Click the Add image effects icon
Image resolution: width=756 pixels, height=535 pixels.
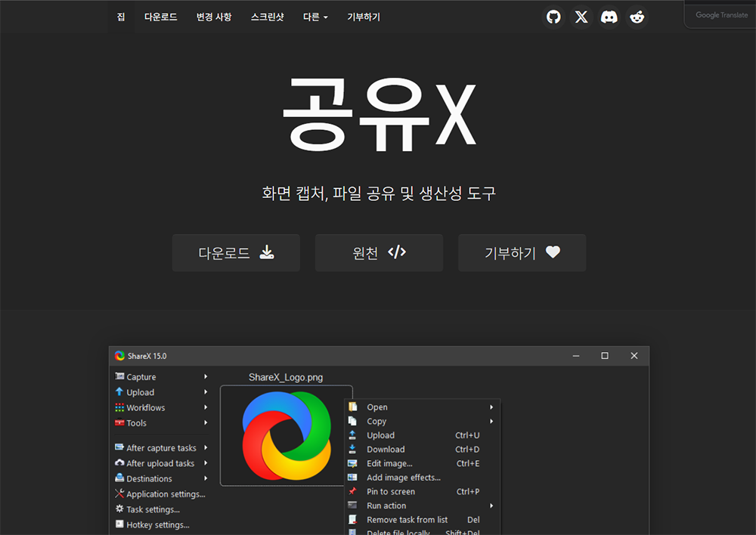352,477
